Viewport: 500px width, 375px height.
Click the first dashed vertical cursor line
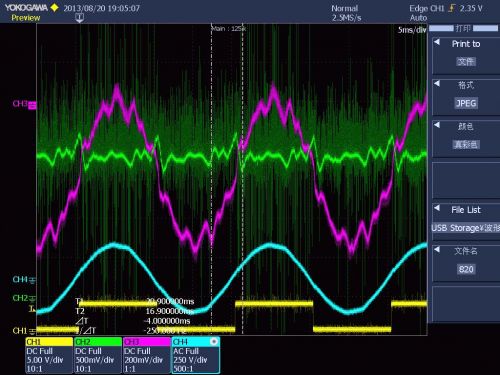point(211,180)
